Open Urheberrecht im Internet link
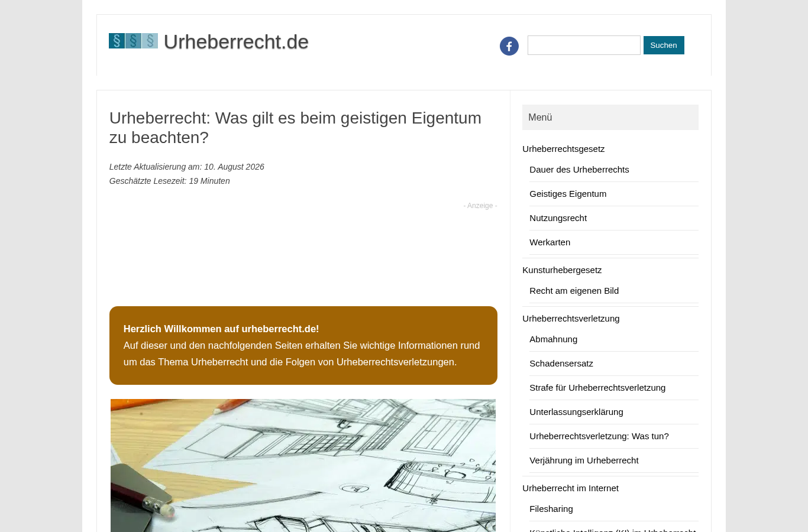The width and height of the screenshot is (808, 532). [x=570, y=488]
